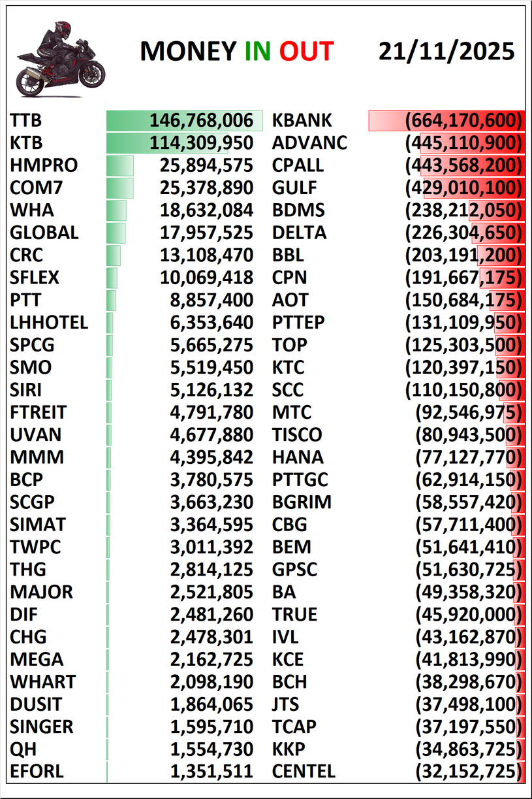Click the AOT outflow value (150,684,175)
This screenshot has height=799, width=532.
464,301
